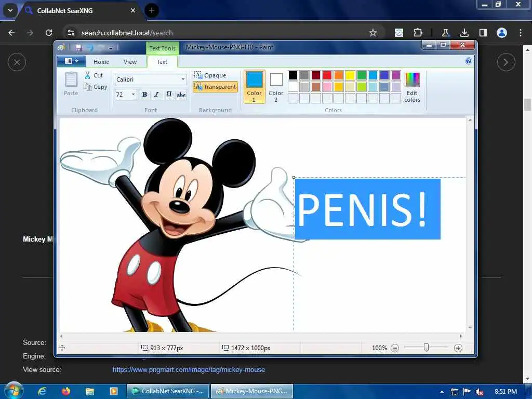Screen dimensions: 532x399
Task: Click Paint's vertical scrollbar down arrow
Action: (470, 328)
